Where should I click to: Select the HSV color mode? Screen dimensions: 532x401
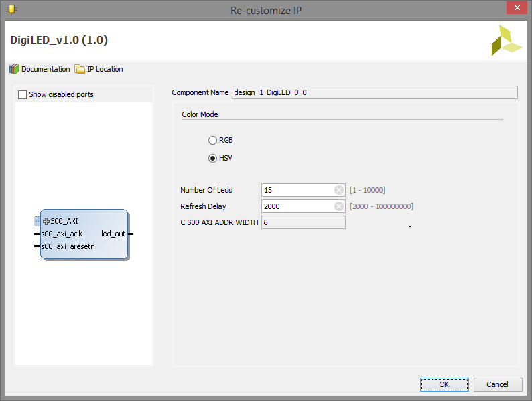[x=212, y=158]
